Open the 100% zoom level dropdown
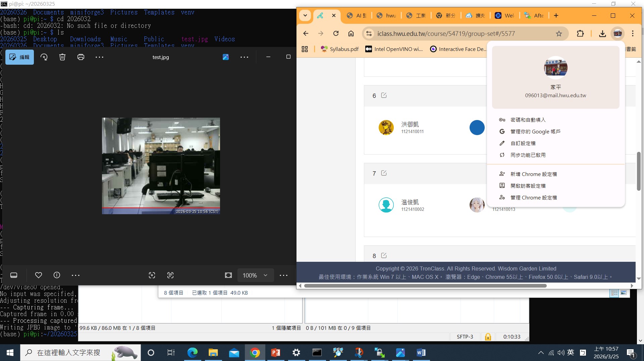 point(256,275)
